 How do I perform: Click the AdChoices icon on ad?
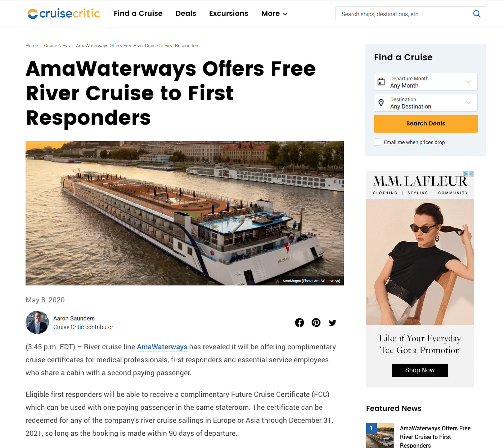(x=466, y=174)
